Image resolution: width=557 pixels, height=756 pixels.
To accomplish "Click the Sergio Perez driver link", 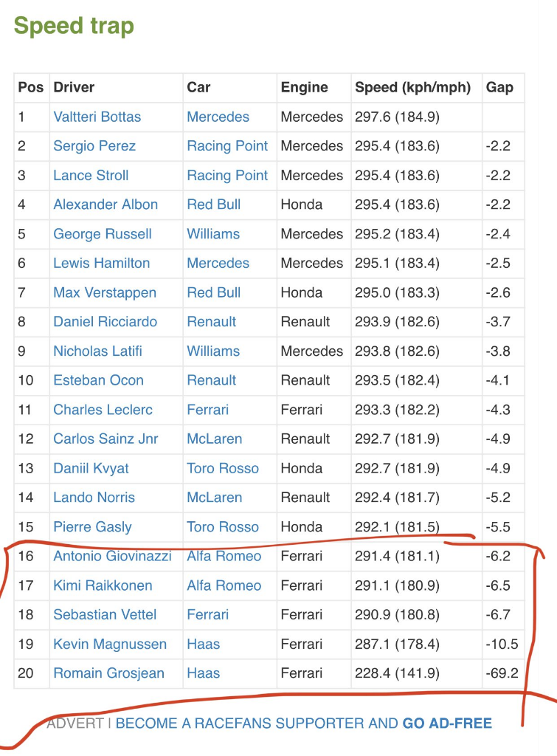I will click(x=94, y=146).
